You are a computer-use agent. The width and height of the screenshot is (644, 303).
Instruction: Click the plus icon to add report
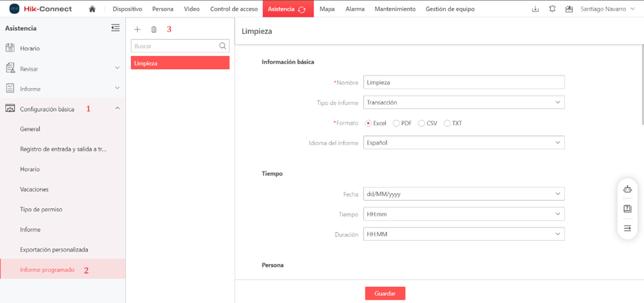[138, 30]
